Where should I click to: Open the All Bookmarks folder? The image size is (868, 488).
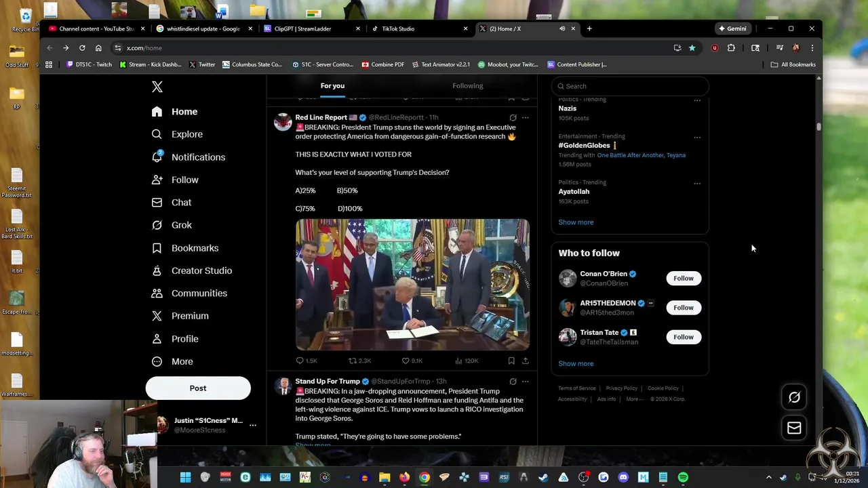[x=793, y=64]
